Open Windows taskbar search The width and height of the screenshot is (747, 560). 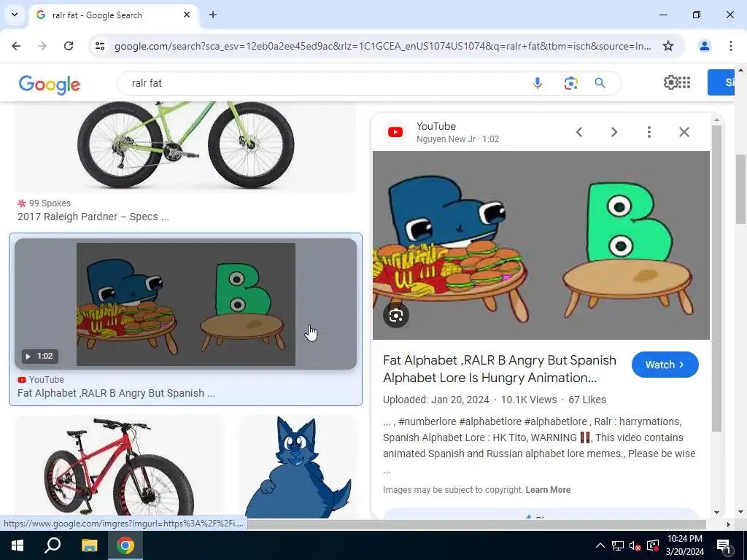(53, 545)
